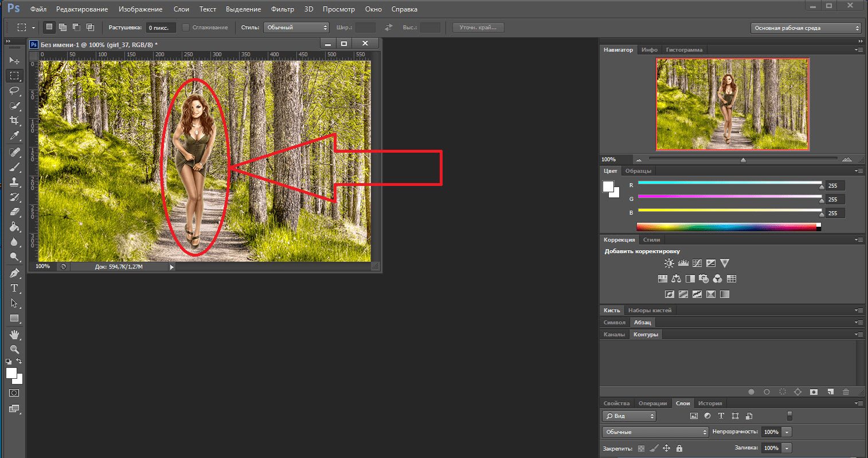
Task: Switch to the Гистограмма tab
Action: click(x=684, y=50)
